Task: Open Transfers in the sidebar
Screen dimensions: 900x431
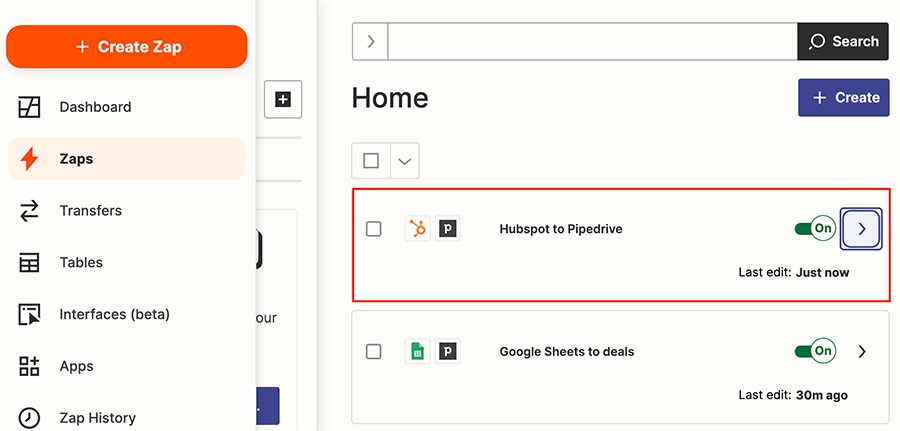Action: tap(127, 211)
